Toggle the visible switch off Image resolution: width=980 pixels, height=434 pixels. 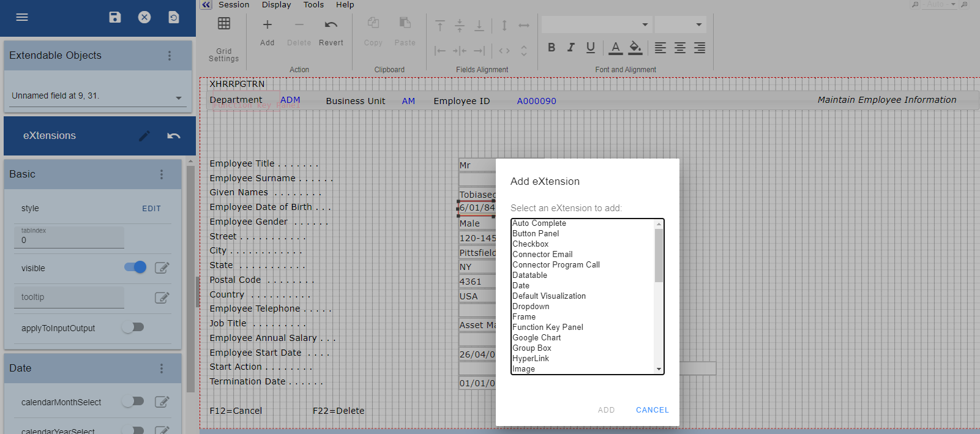coord(135,268)
